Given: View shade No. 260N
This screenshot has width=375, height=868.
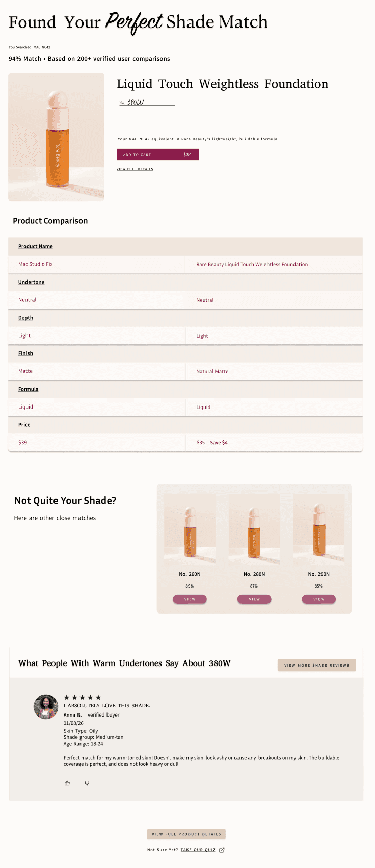Looking at the screenshot, I should click(190, 599).
